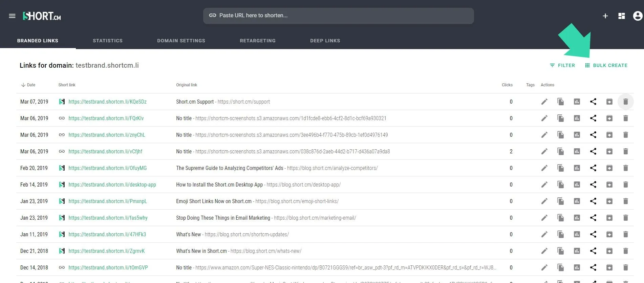Delete the FQrKlv short link
Image resolution: width=644 pixels, height=283 pixels.
[x=626, y=118]
